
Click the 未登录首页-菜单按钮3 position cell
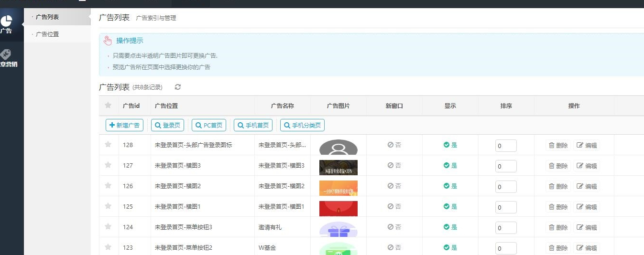[x=184, y=227]
